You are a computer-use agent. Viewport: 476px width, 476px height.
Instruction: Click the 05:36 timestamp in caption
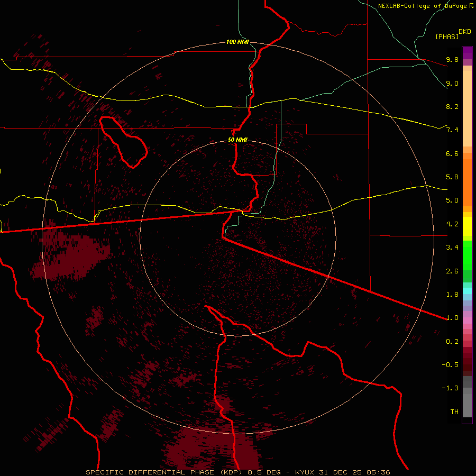(x=378, y=472)
